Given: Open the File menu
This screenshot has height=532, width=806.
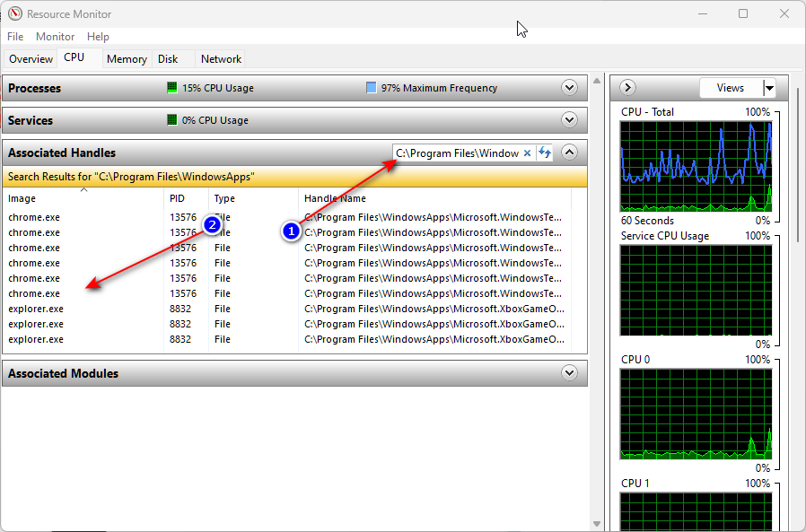Looking at the screenshot, I should pos(15,37).
